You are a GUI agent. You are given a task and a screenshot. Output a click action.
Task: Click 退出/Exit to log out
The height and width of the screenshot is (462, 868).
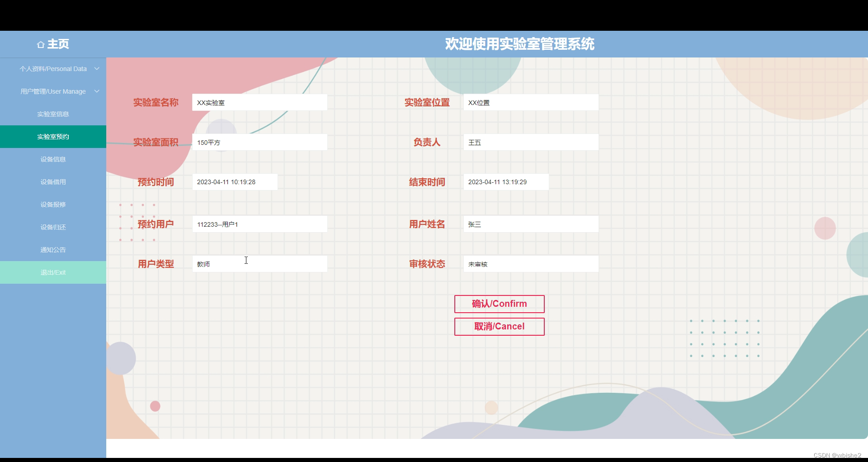53,272
